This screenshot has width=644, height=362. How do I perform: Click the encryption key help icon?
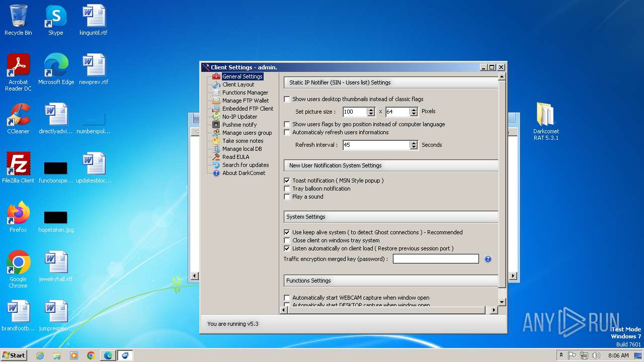coord(488,259)
